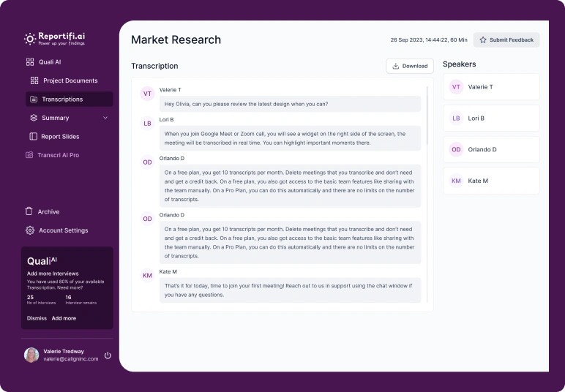Click Add more interviews link
The image size is (565, 392).
click(x=64, y=318)
